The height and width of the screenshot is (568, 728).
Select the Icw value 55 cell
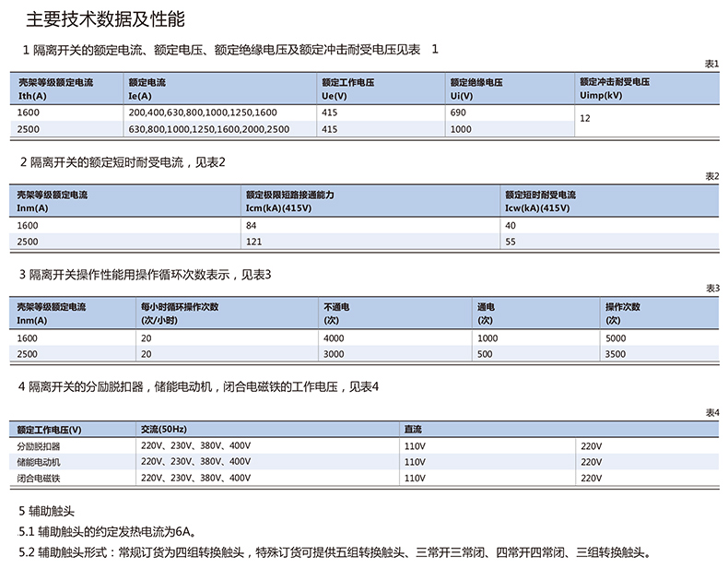click(x=511, y=241)
